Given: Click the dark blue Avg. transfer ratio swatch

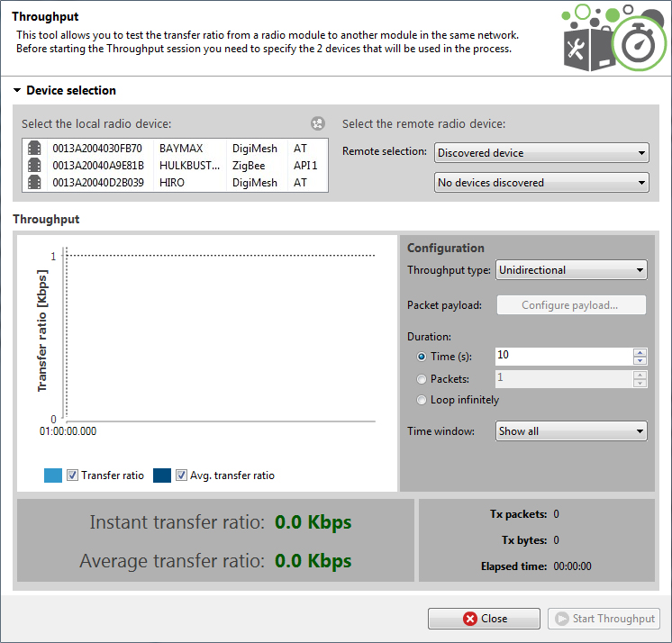Looking at the screenshot, I should pos(162,475).
